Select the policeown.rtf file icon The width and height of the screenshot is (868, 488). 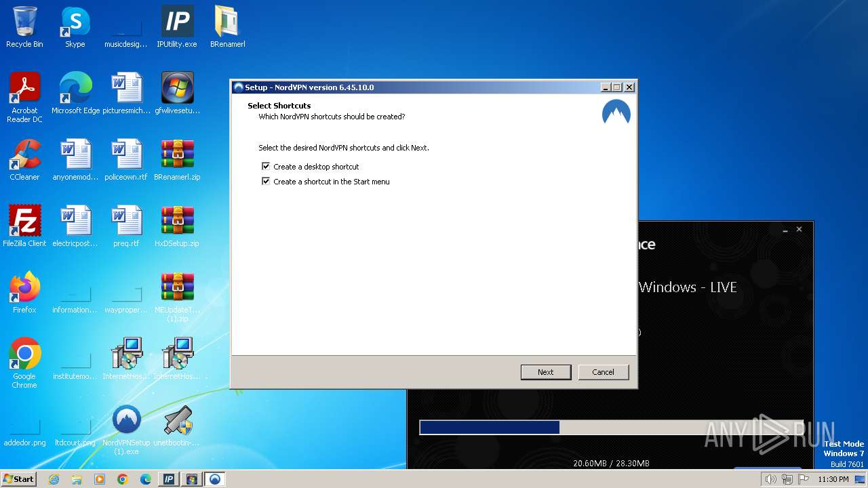126,160
